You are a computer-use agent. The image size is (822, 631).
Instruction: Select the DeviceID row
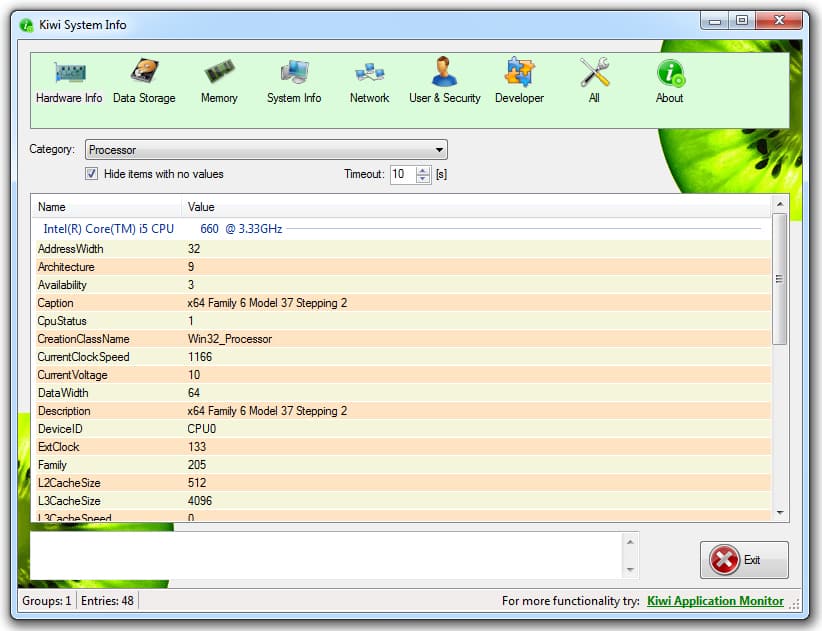coord(403,429)
